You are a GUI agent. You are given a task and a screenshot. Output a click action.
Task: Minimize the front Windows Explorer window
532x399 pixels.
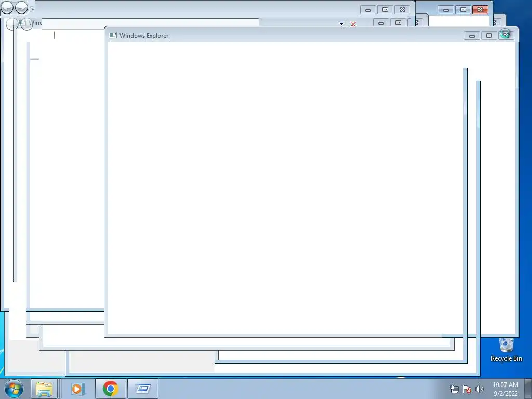click(x=472, y=36)
